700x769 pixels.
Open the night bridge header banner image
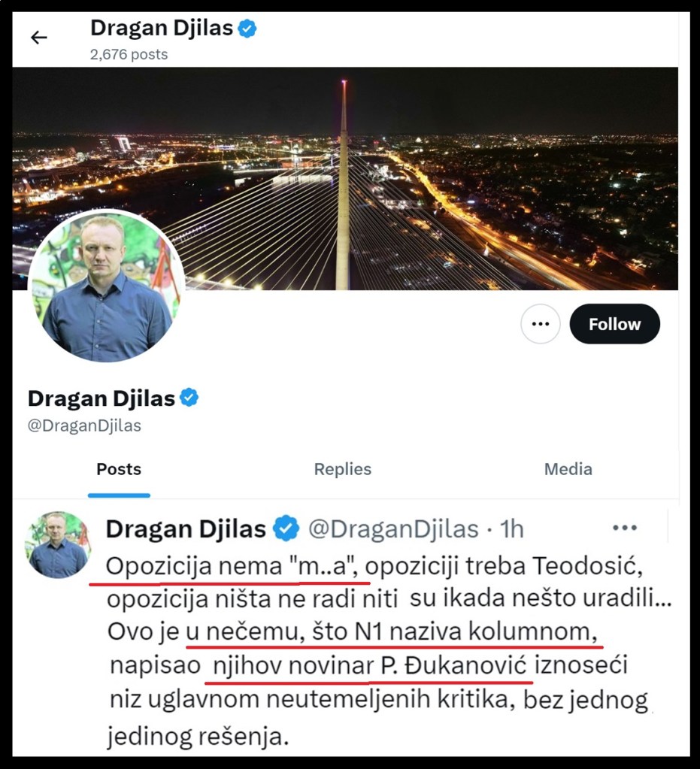tap(345, 178)
